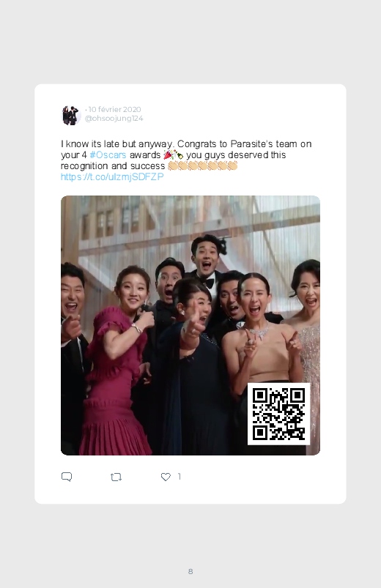This screenshot has height=588, width=381.
Task: Click the like count number 1
Action: pyautogui.click(x=180, y=477)
